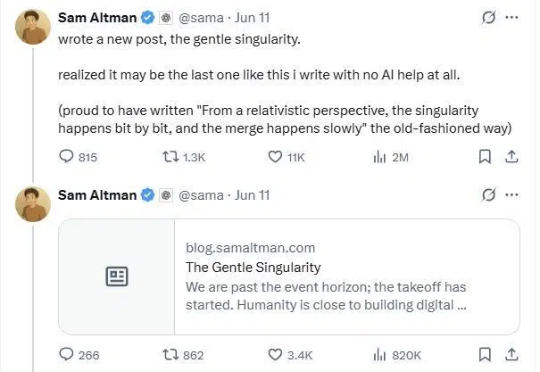Image resolution: width=540 pixels, height=372 pixels.
Task: Open more options menu on first tweet
Action: (512, 17)
